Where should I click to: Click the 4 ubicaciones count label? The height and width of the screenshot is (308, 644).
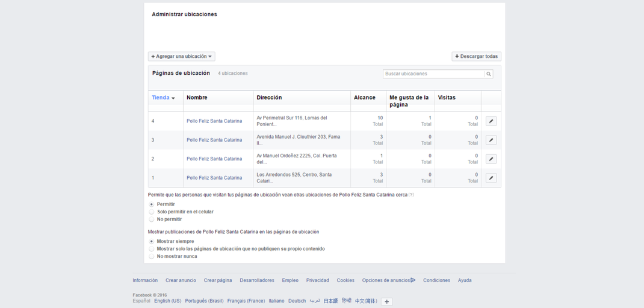click(232, 74)
